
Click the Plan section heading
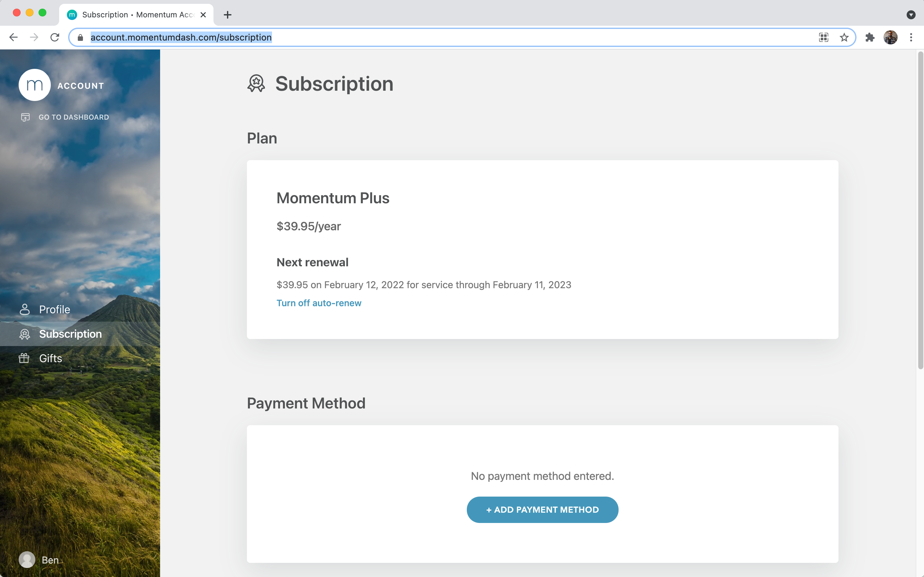point(262,138)
